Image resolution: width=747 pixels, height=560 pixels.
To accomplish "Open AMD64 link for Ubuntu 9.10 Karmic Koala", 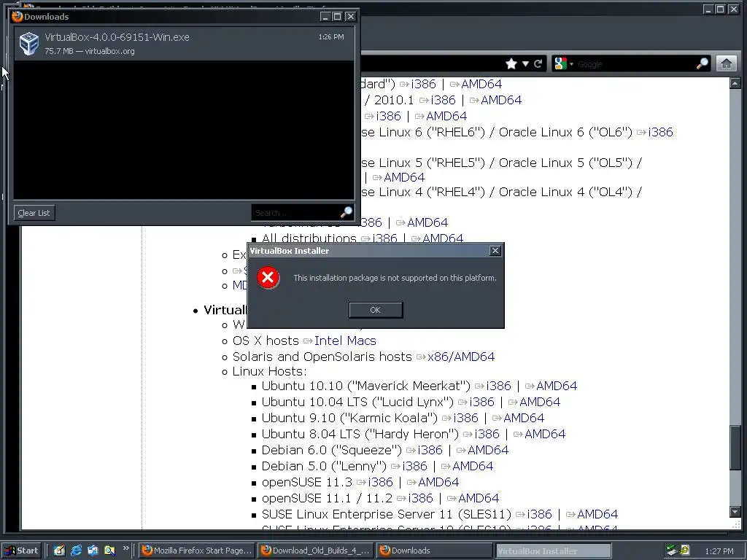I will pos(524,418).
